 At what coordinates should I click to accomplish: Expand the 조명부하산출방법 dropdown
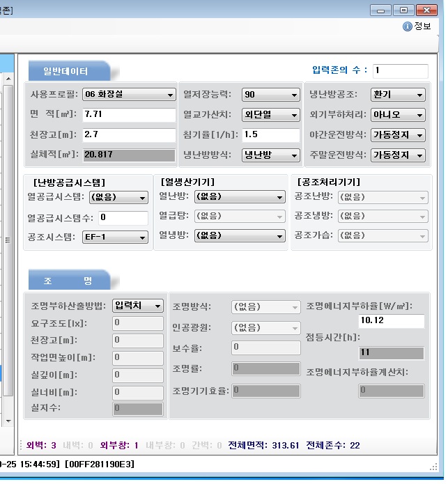(138, 306)
